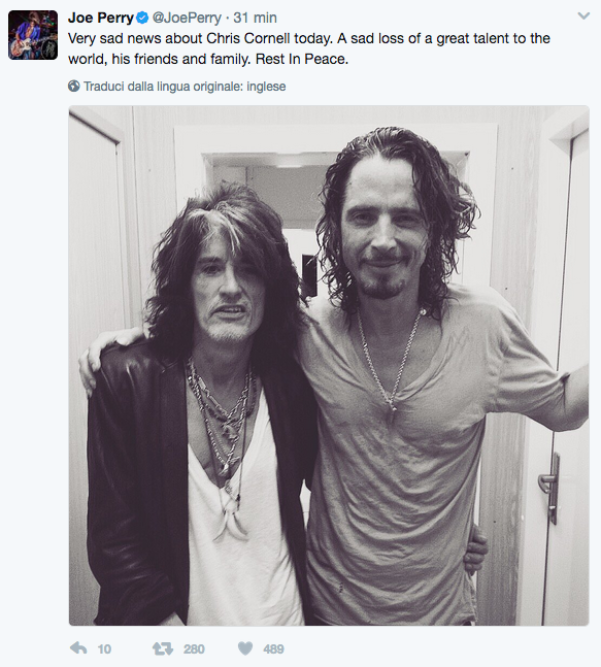Open the tweet via the '31 min' timestamp
The width and height of the screenshot is (601, 667).
pyautogui.click(x=255, y=18)
